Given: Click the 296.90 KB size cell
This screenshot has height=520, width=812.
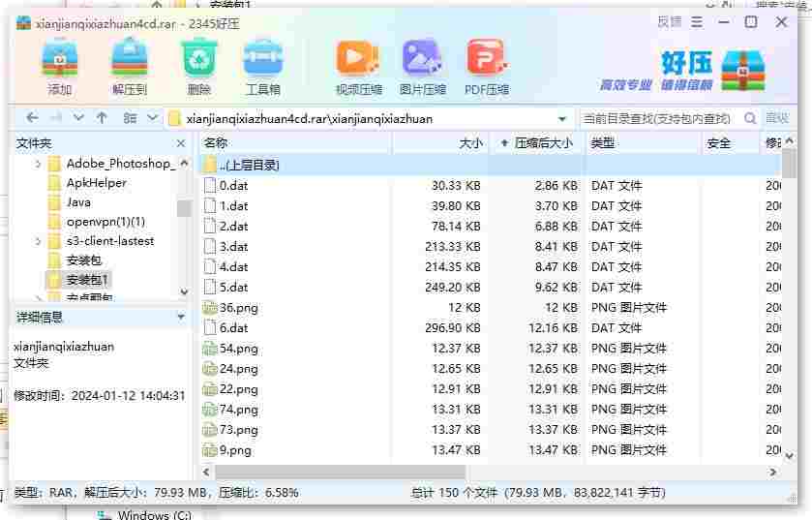Looking at the screenshot, I should tap(453, 328).
